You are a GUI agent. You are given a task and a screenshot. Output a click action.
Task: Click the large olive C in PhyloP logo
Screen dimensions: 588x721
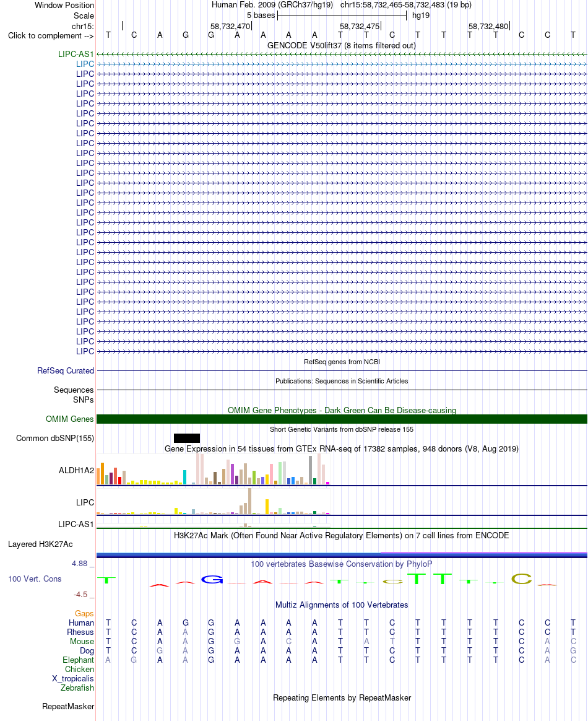[521, 579]
